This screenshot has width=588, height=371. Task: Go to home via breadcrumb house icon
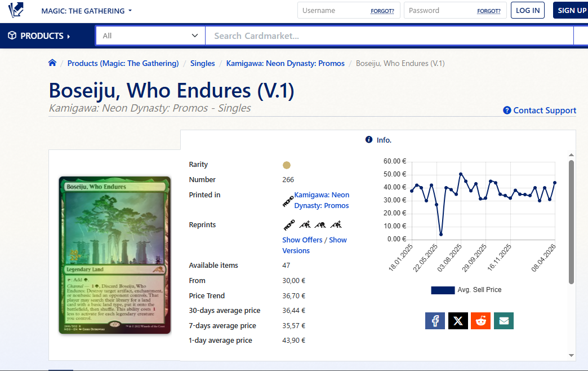[52, 63]
